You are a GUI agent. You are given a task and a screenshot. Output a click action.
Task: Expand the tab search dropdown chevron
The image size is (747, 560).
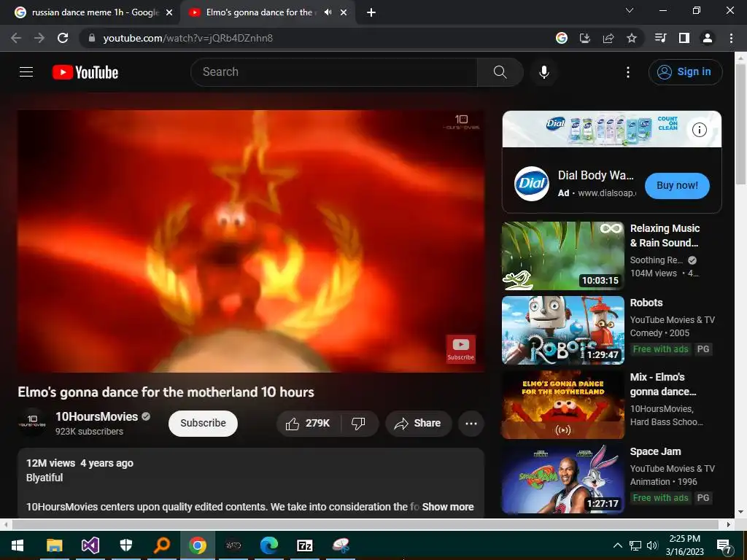point(630,10)
